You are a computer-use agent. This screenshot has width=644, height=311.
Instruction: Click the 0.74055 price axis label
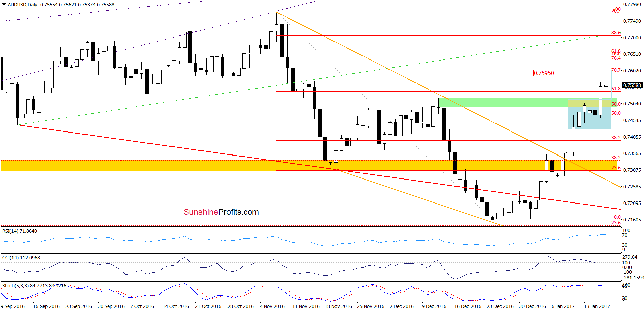pyautogui.click(x=632, y=137)
